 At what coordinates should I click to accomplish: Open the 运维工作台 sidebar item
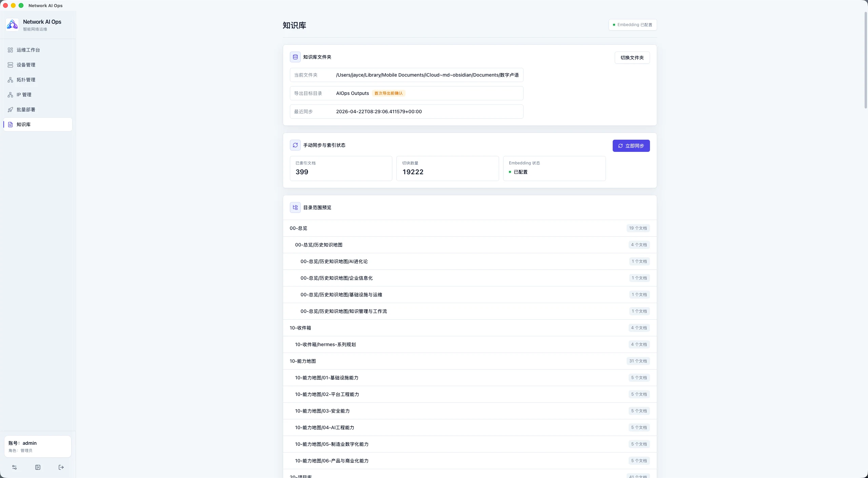point(38,50)
